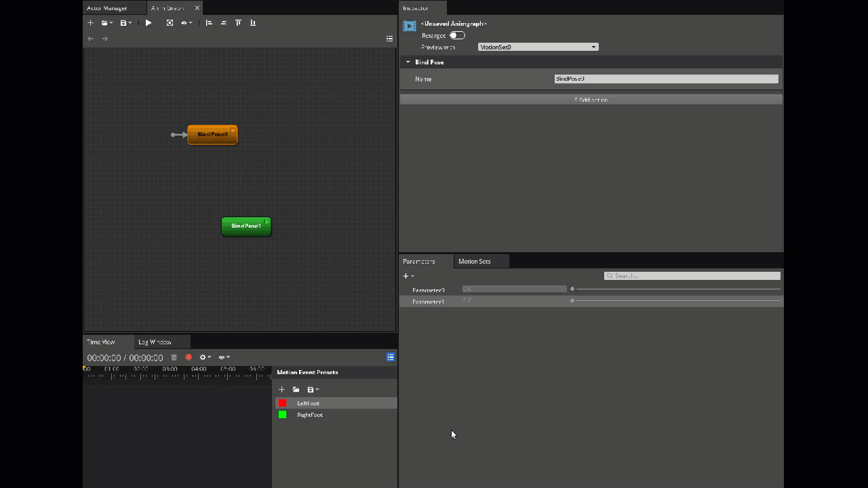Start recording with the red record button
The image size is (868, 488).
coord(189,357)
